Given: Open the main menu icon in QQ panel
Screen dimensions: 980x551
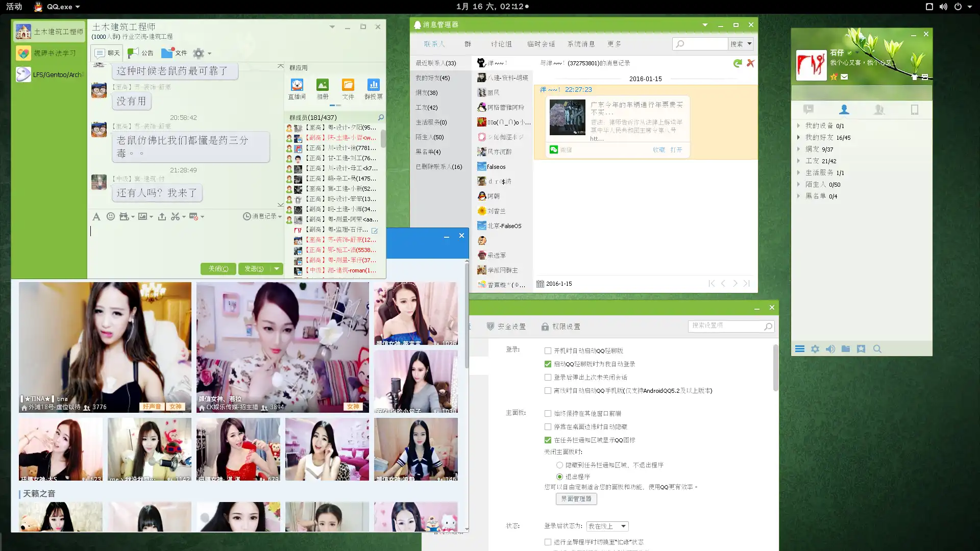Looking at the screenshot, I should pos(800,349).
